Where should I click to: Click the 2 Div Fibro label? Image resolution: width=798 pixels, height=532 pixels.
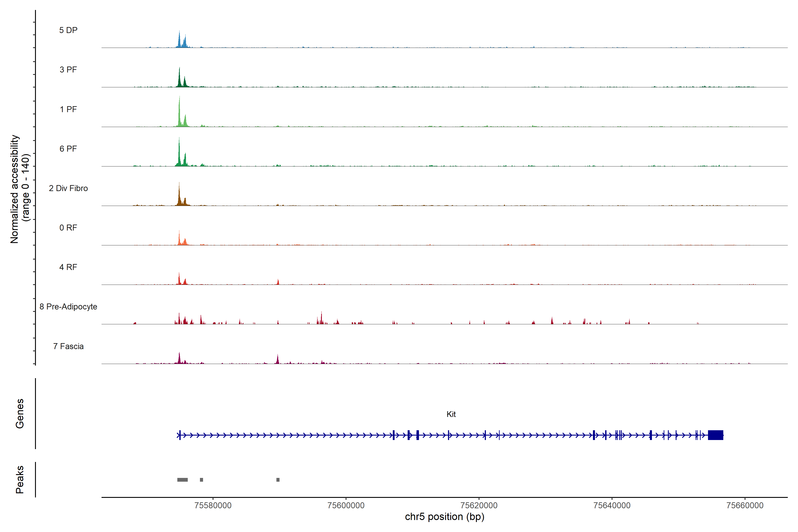tap(68, 188)
